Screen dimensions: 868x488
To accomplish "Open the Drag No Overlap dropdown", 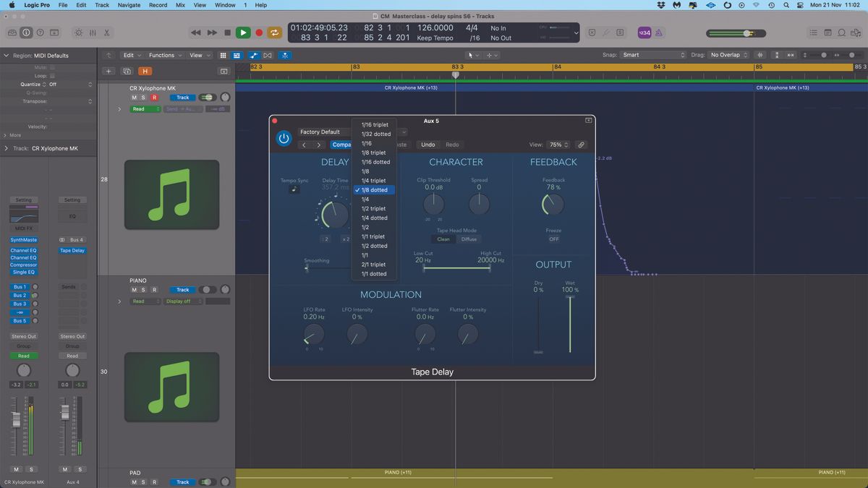I will tap(726, 54).
